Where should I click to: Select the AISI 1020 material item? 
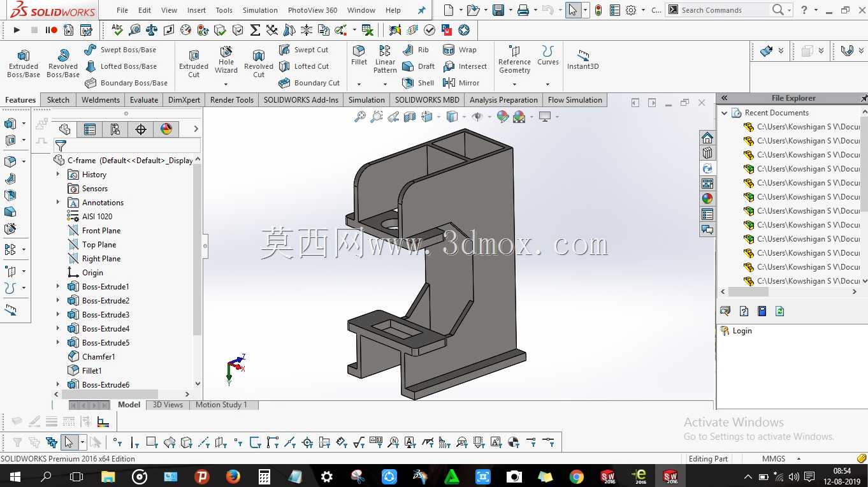(97, 217)
